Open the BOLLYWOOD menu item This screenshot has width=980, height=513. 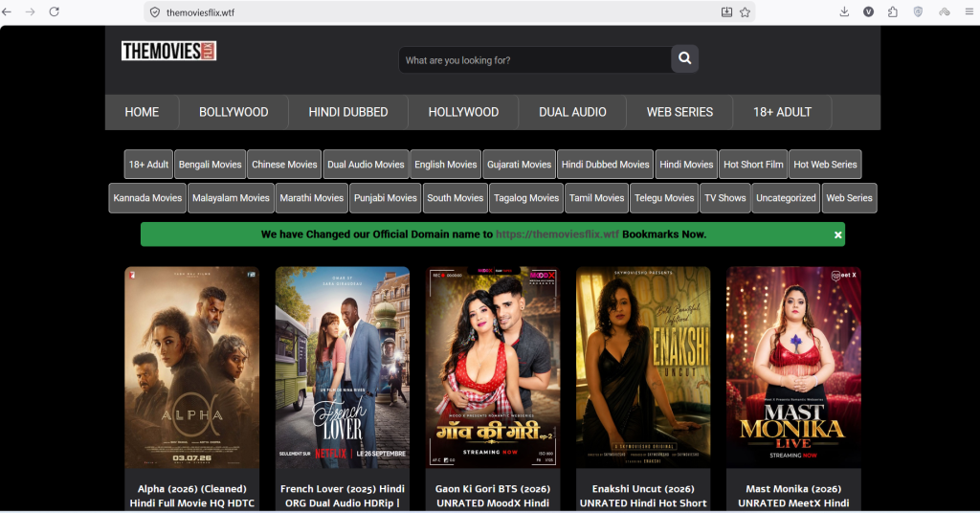(x=234, y=113)
